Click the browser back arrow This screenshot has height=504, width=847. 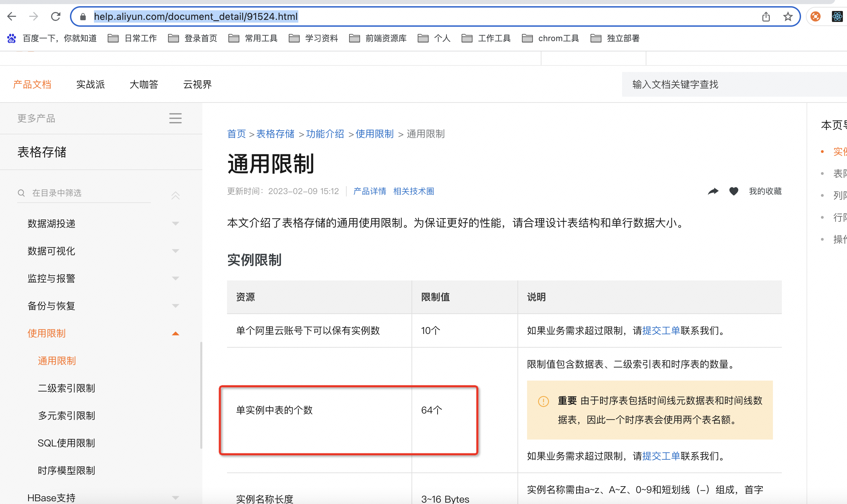point(12,16)
